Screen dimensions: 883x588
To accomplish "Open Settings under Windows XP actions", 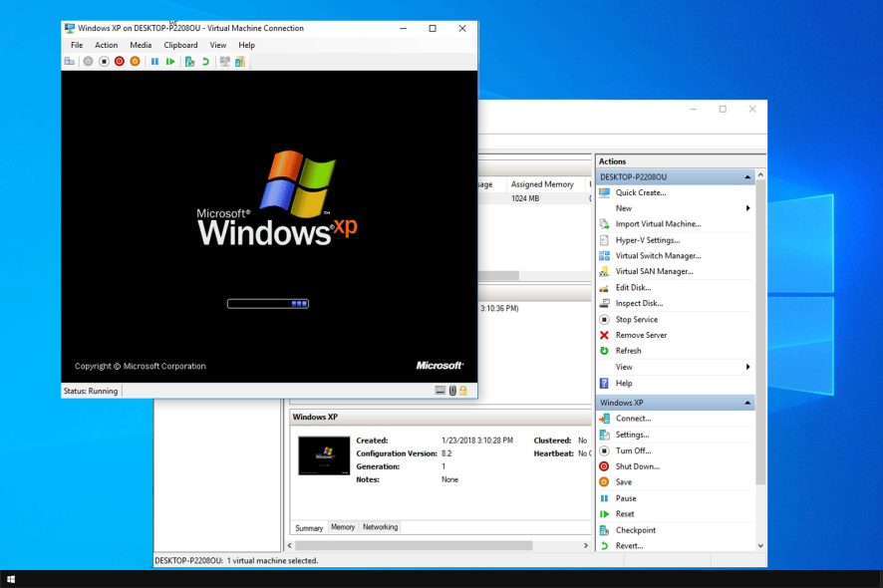I will coord(632,435).
